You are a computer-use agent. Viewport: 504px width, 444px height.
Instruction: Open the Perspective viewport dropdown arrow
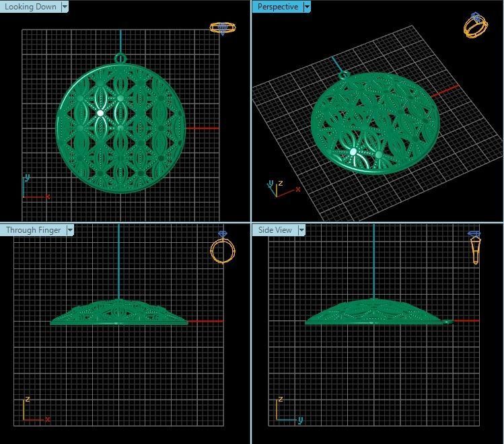coord(307,7)
